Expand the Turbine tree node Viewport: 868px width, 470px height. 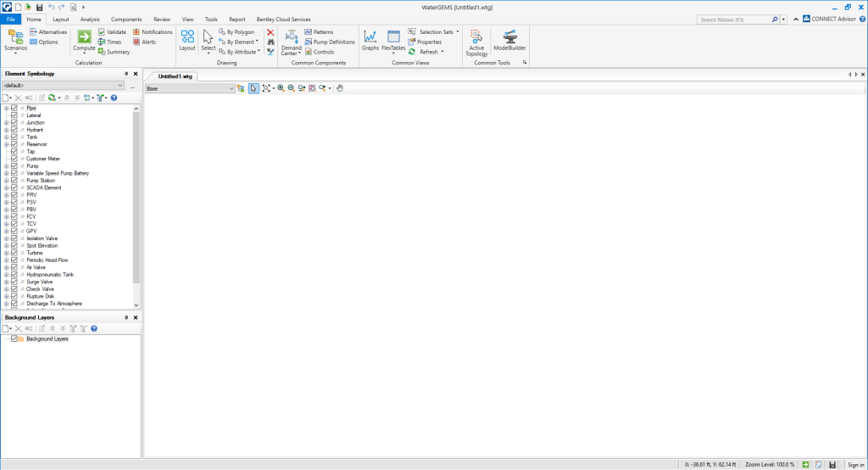pos(7,253)
